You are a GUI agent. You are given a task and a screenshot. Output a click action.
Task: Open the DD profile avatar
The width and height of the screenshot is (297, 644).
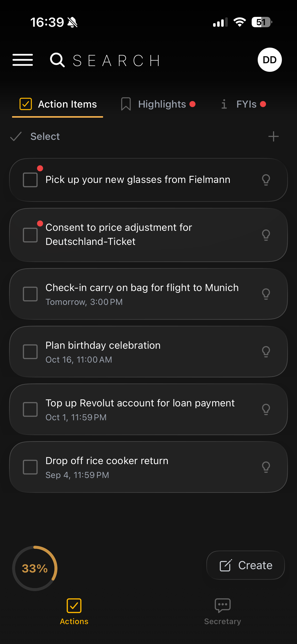pyautogui.click(x=270, y=60)
